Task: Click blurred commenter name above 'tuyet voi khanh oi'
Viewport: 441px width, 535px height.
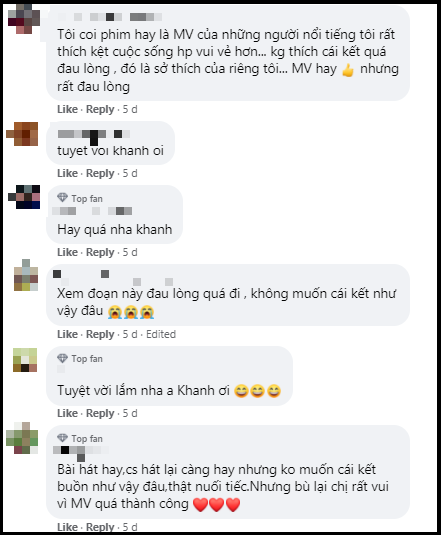Action: 94,135
